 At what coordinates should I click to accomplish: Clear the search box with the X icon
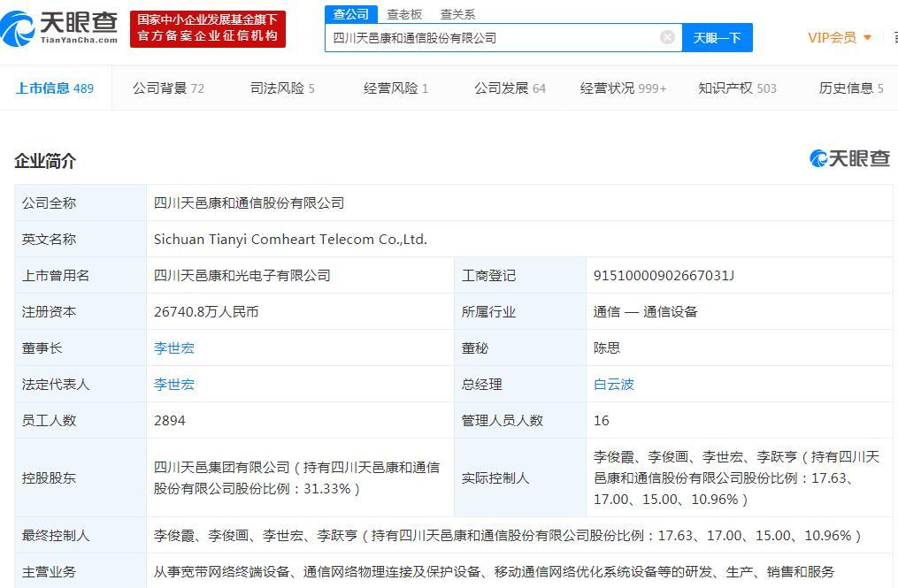[667, 37]
